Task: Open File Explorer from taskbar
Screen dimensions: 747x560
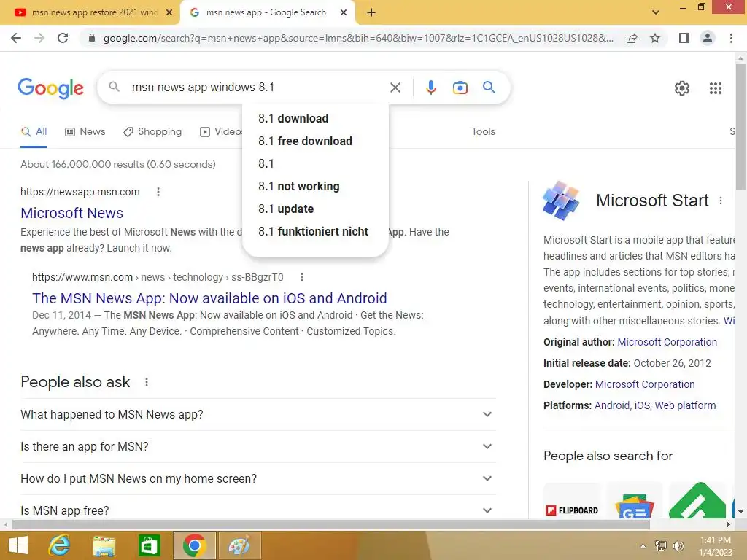Action: [104, 545]
